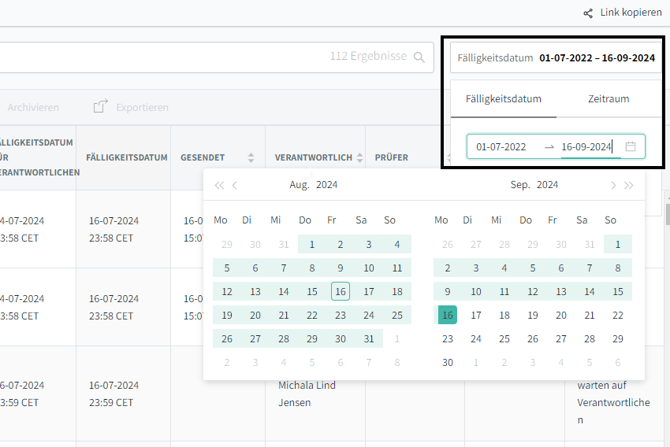Go to previous month arrow

tap(235, 185)
